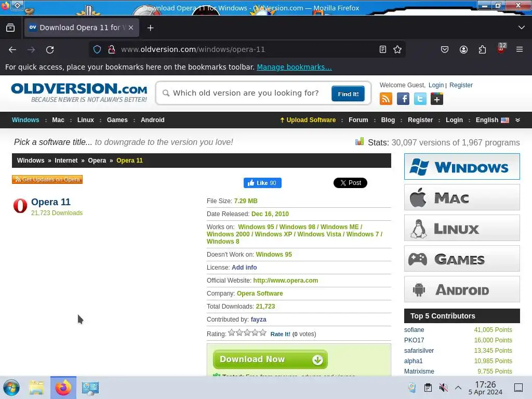Open the Windows Start menu orb
Viewport: 532px width, 399px height.
pyautogui.click(x=11, y=388)
